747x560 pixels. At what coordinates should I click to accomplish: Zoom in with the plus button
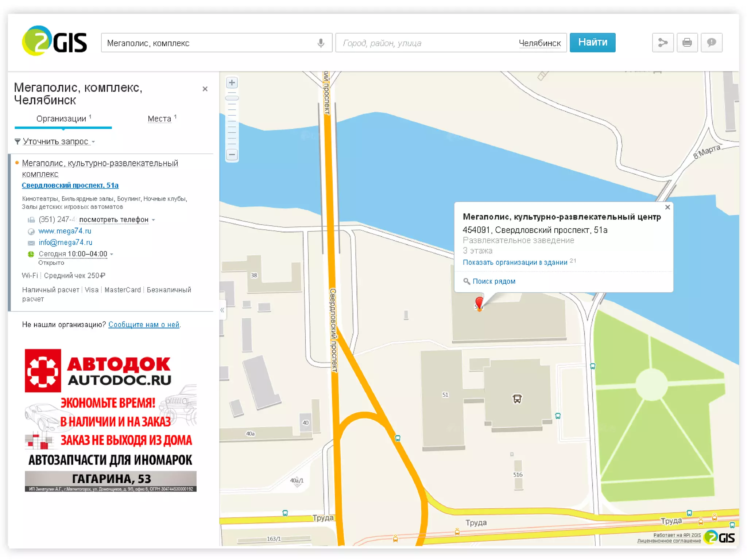pyautogui.click(x=232, y=83)
